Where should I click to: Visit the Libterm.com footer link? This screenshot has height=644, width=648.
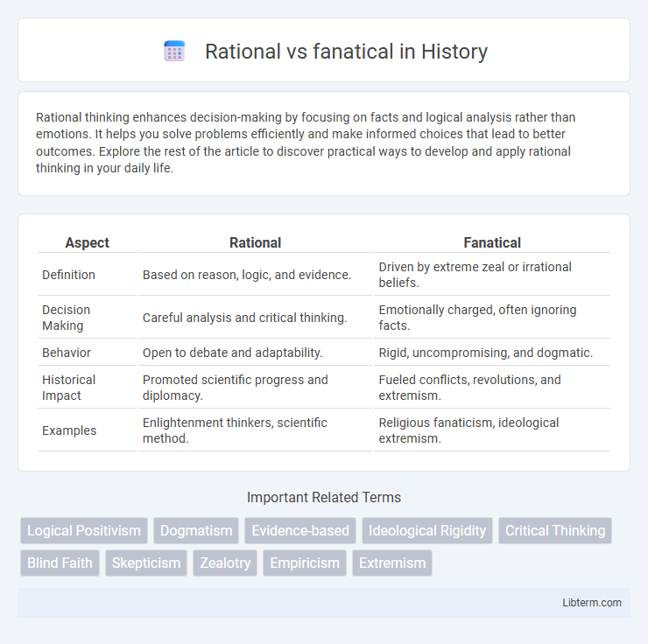pyautogui.click(x=592, y=603)
